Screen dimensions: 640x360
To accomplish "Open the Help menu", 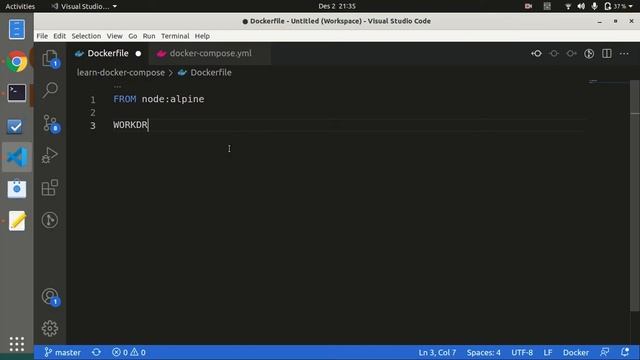I will pos(202,36).
